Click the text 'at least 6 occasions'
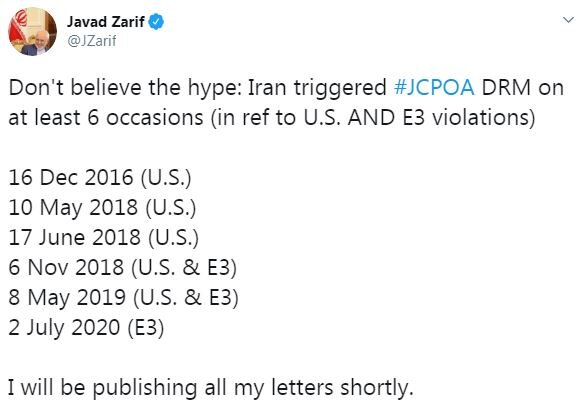This screenshot has height=406, width=584. 106,118
